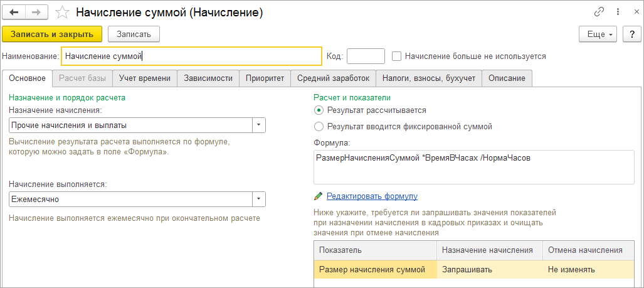This screenshot has width=644, height=288.
Task: Expand the 'Начисление выполняется' dropdown arrow
Action: pyautogui.click(x=259, y=200)
